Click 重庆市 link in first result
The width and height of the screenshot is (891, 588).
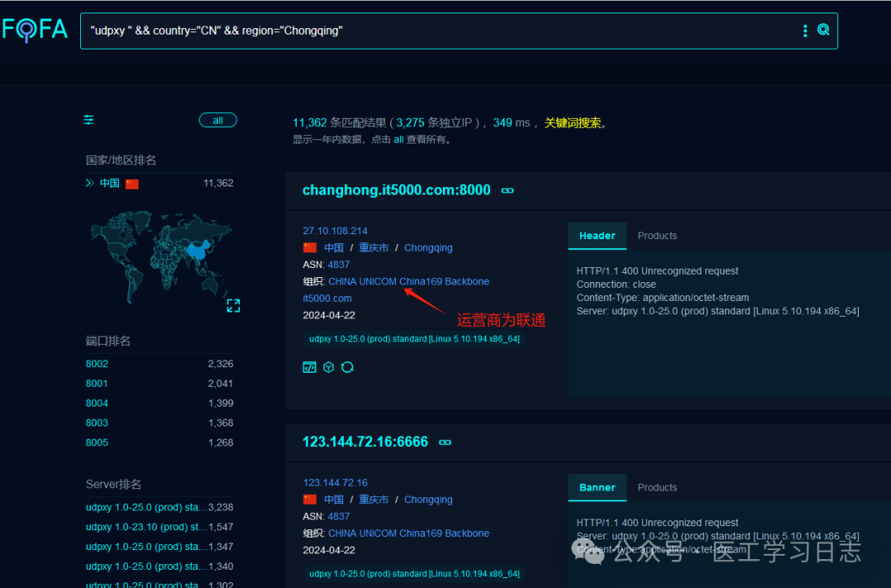tap(374, 247)
